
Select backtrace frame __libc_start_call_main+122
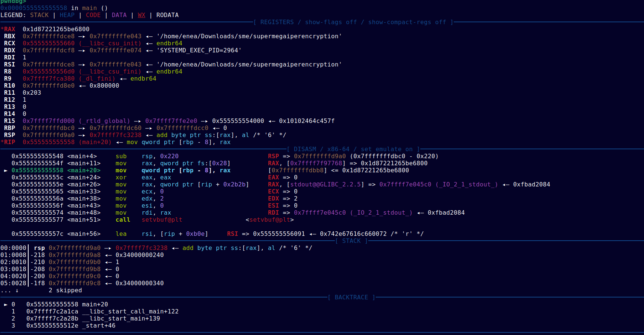pos(130,311)
